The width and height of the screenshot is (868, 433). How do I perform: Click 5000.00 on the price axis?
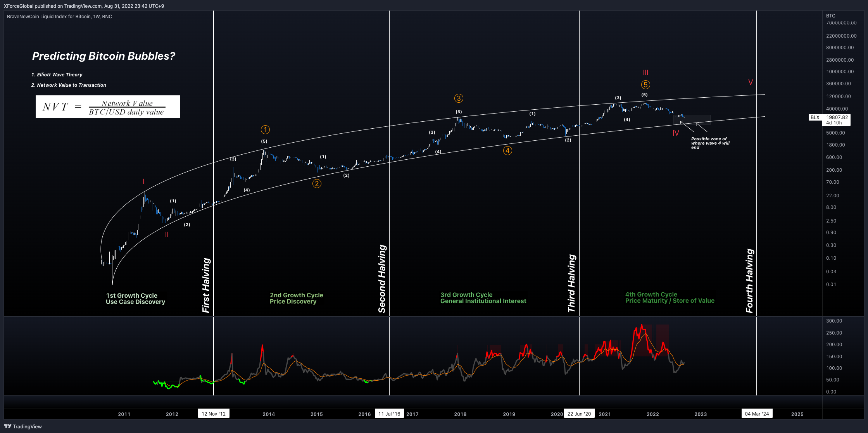[835, 133]
